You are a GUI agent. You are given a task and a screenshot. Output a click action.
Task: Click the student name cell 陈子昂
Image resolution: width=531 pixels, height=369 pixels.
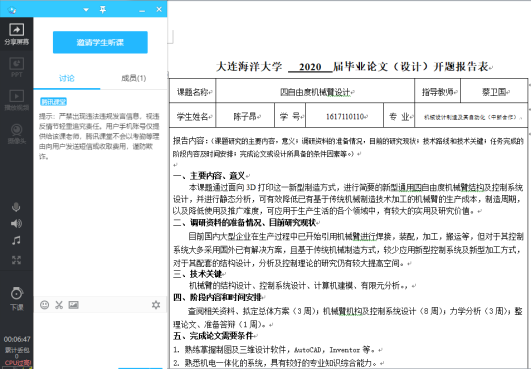tap(245, 116)
